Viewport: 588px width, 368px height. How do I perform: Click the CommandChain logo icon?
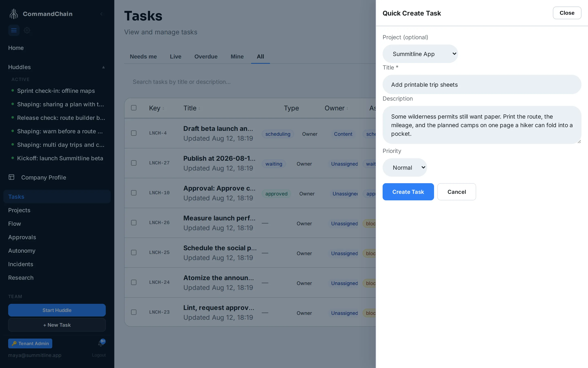pos(14,14)
